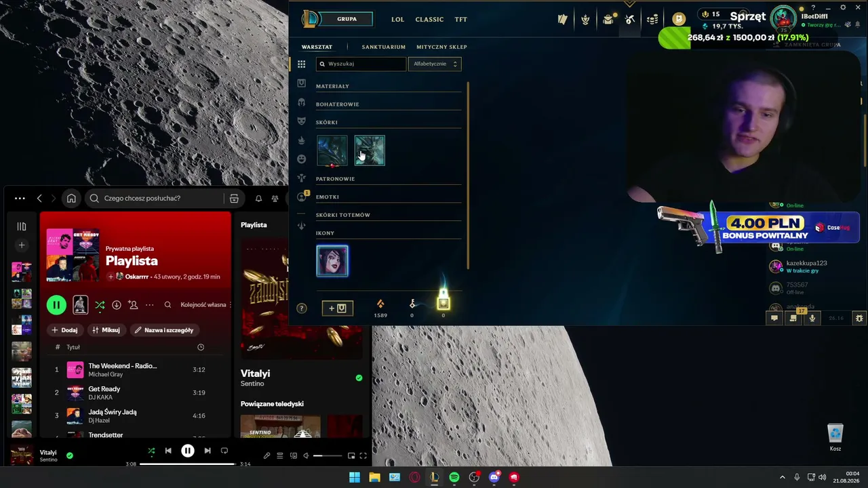Open Mityczny Sklep tab

click(x=441, y=47)
